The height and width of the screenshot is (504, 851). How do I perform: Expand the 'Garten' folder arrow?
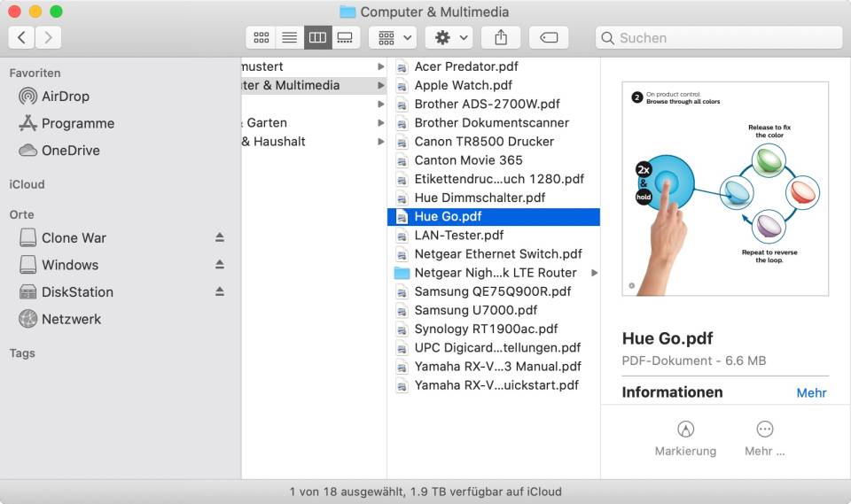[x=380, y=122]
